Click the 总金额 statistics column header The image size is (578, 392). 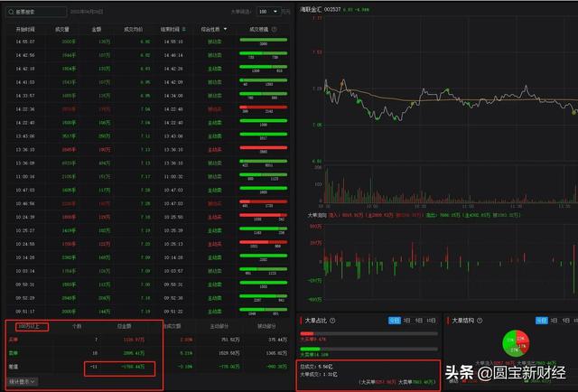(124, 326)
